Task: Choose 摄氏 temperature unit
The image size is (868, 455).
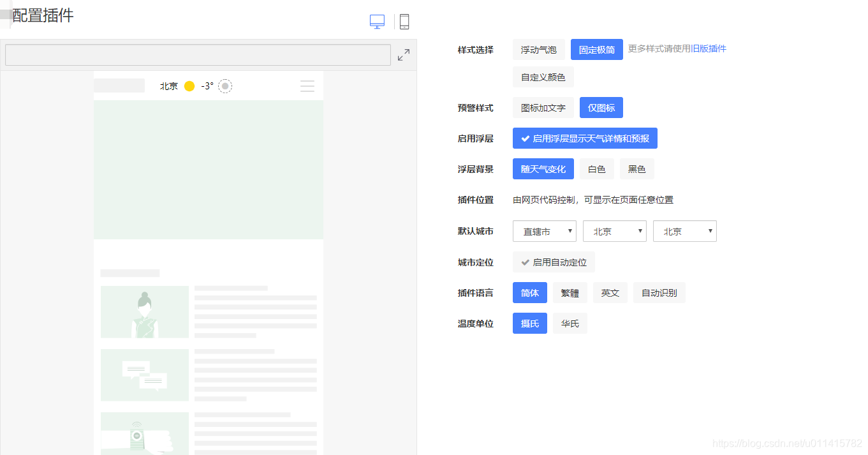Action: (x=530, y=324)
